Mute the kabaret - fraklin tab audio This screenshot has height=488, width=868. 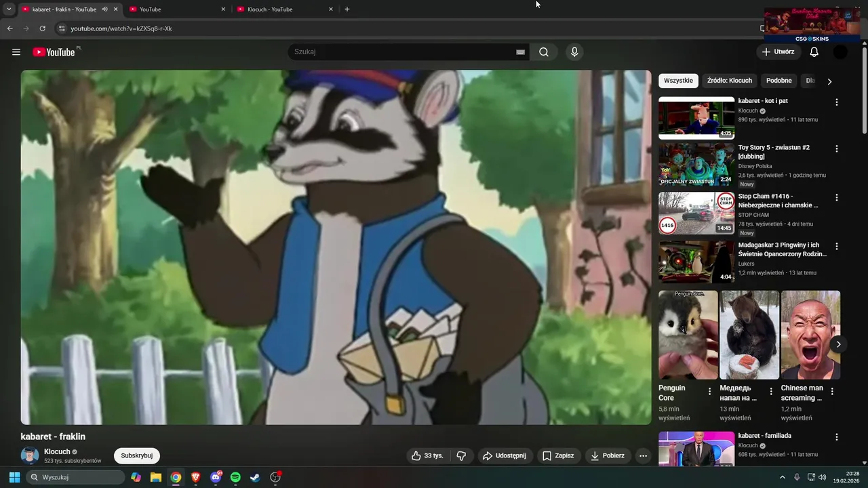point(104,9)
